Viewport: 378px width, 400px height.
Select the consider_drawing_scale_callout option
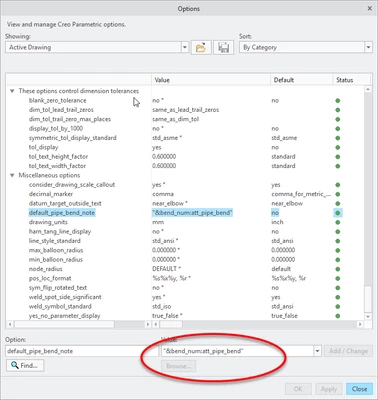72,185
